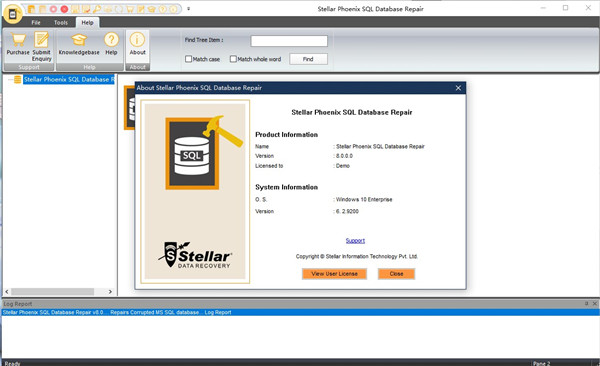Toggle the Match case checkbox
The width and height of the screenshot is (600, 366).
(x=188, y=59)
